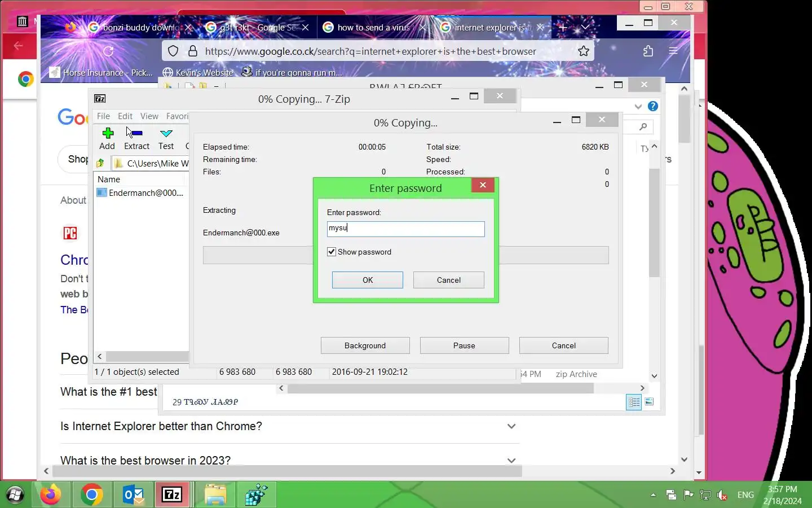The image size is (812, 508).
Task: Open the File menu in 7-Zip
Action: coord(104,116)
